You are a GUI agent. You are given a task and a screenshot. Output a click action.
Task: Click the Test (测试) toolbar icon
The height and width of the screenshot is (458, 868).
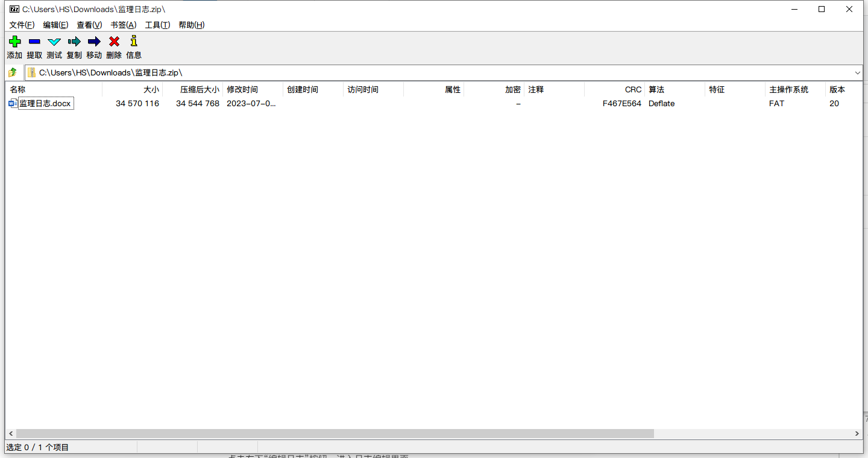(x=54, y=42)
